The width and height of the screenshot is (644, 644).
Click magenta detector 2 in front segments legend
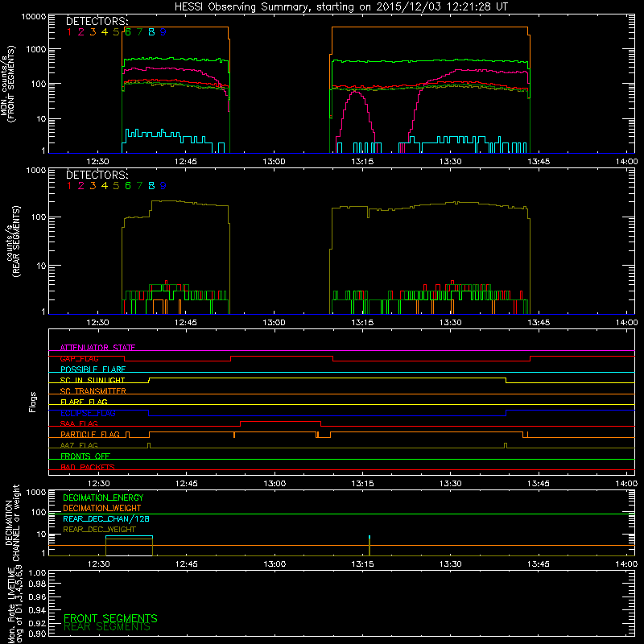(81, 32)
